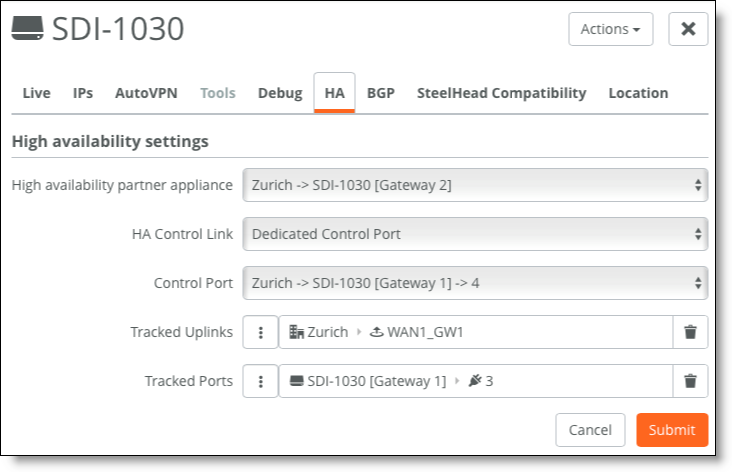Click the Control Port label
The image size is (732, 472).
click(x=193, y=283)
